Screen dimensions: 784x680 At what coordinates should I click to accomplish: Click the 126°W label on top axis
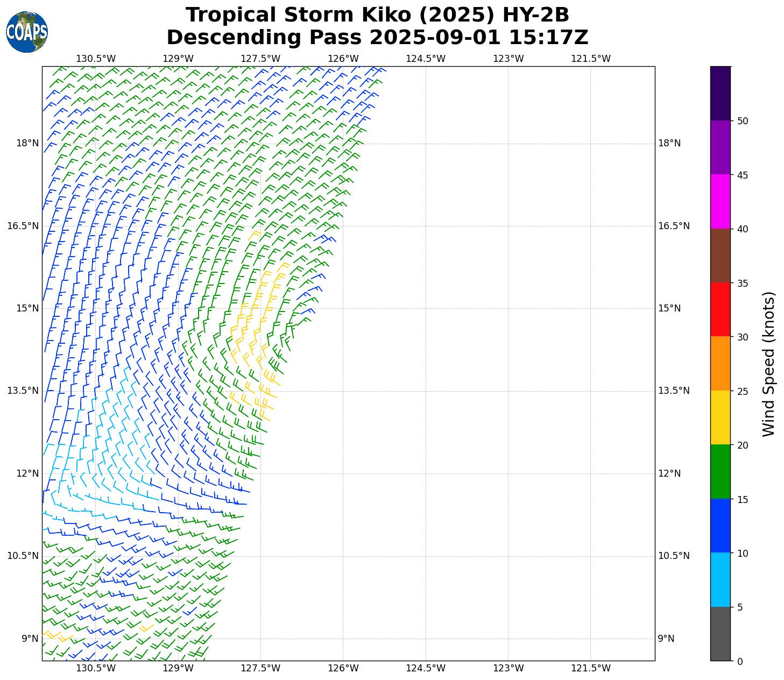[343, 59]
